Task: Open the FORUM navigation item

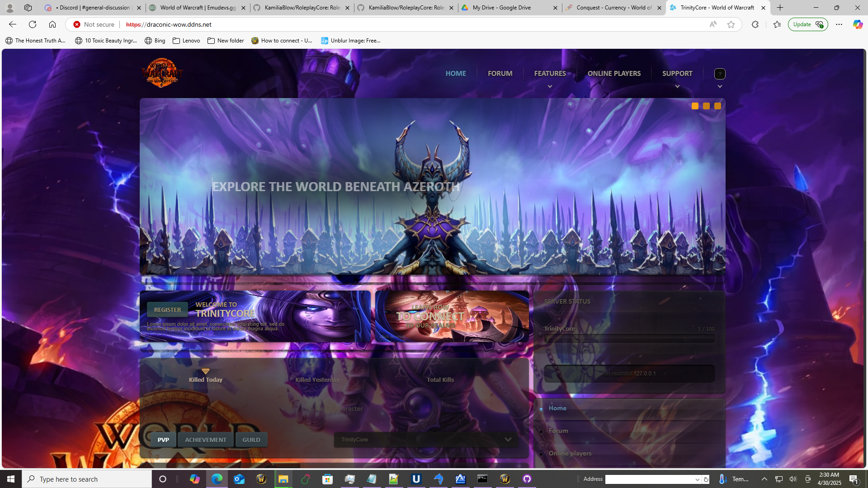Action: pyautogui.click(x=500, y=73)
